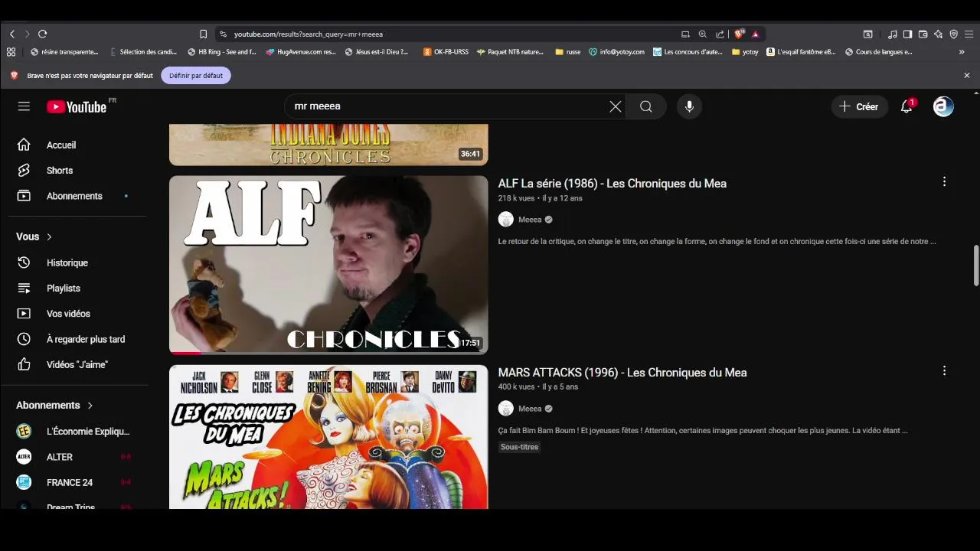
Task: Open MARS ATTACKS (1996) video title
Action: [x=622, y=373]
